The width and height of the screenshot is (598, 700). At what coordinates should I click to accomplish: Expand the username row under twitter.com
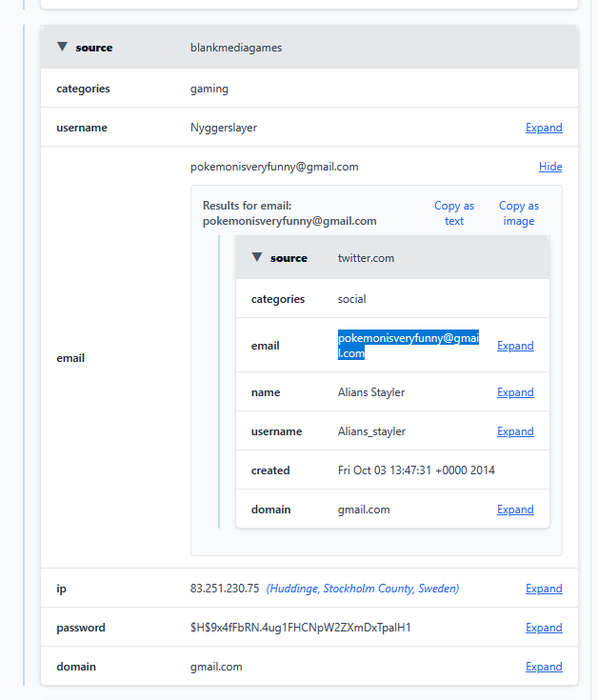pyautogui.click(x=515, y=431)
